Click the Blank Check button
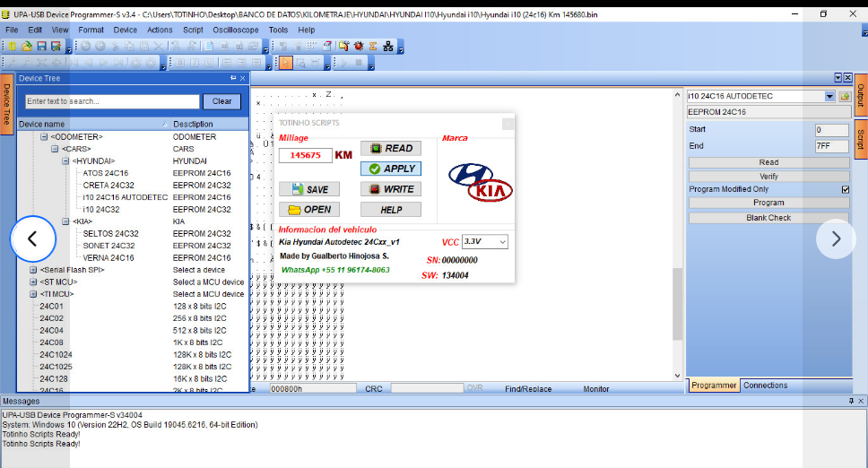The width and height of the screenshot is (868, 468). (768, 218)
